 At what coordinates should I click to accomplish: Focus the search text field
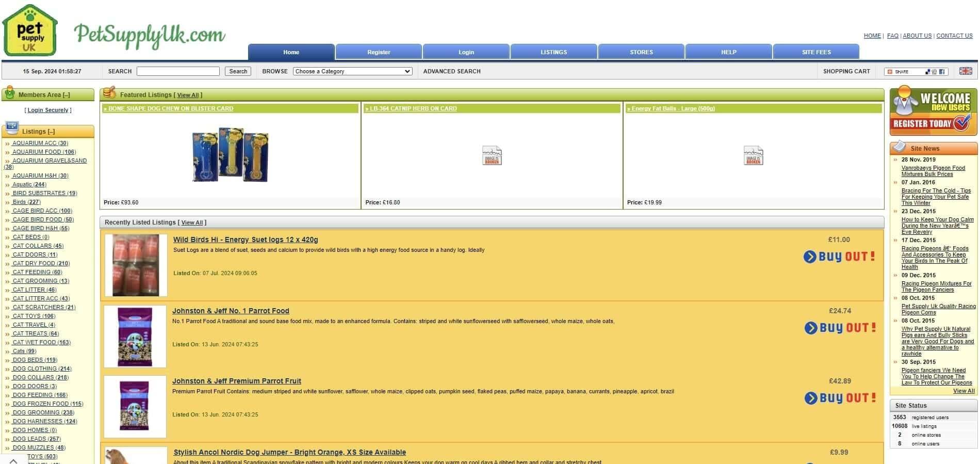pos(178,71)
